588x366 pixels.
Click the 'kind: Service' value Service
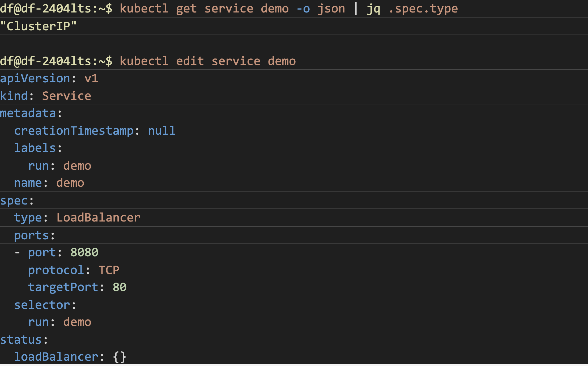[67, 96]
